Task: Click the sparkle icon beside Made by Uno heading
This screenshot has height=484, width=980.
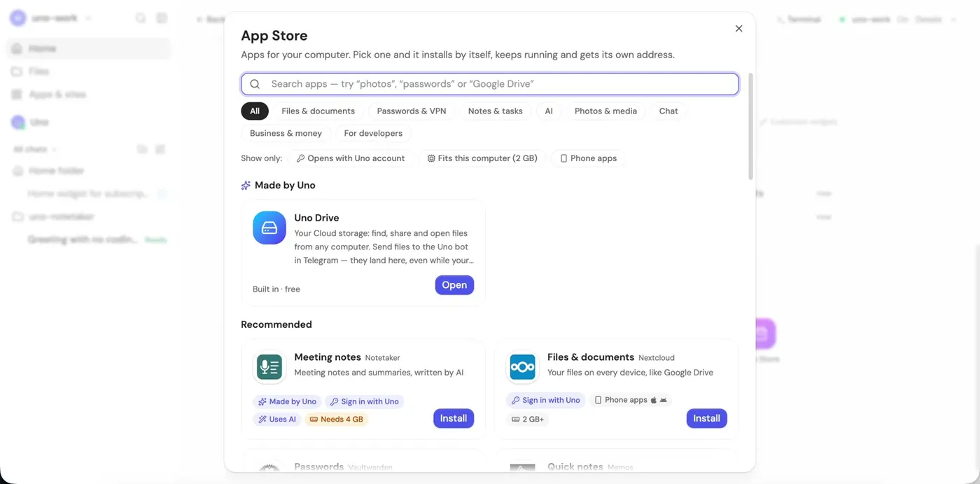Action: 246,186
